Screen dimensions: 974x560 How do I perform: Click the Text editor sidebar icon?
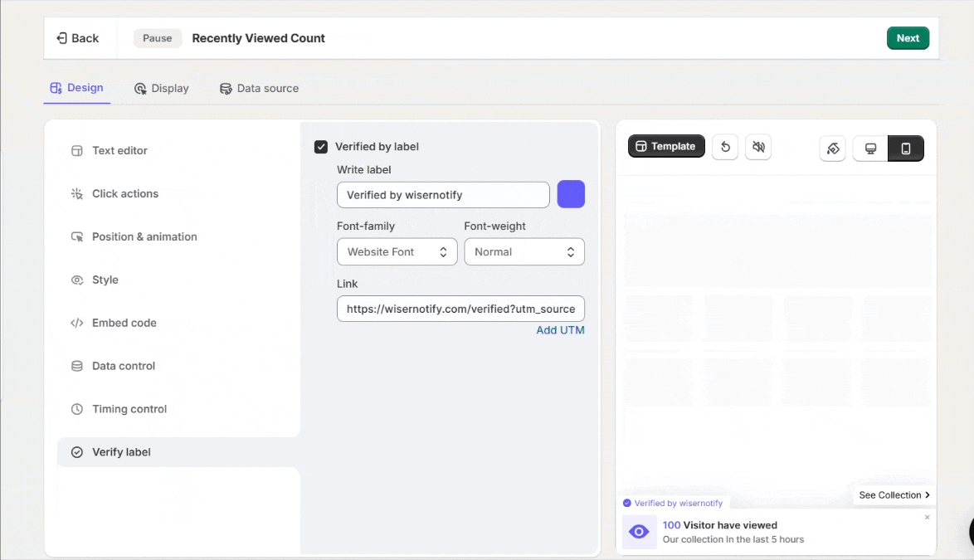77,151
